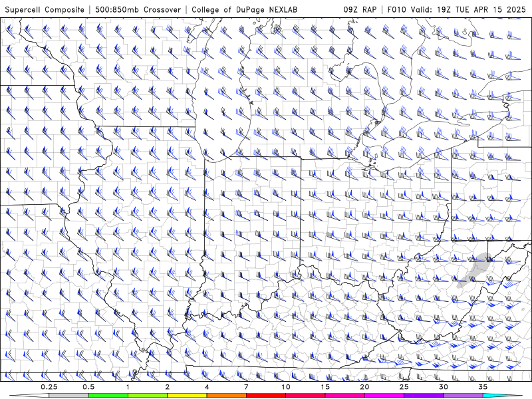This screenshot has height=399, width=532.
Task: Select the yellow color bar segment between 2 and 4
Action: (187, 396)
